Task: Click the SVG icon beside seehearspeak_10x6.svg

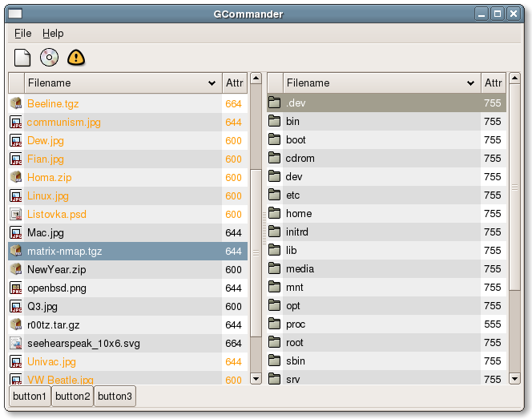Action: tap(15, 343)
